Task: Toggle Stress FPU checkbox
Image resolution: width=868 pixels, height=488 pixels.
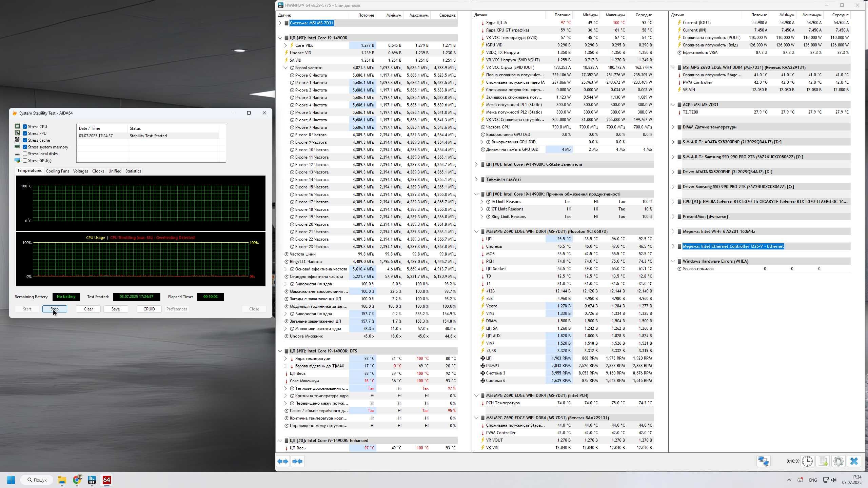Action: [x=25, y=133]
